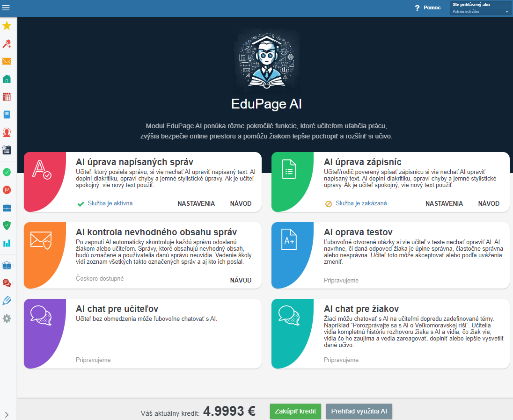Click 'Služba je aktívna' status link
This screenshot has width=513, height=420.
(x=110, y=203)
